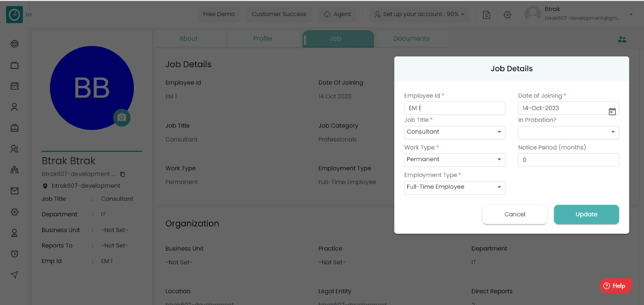Open the target dashboard icon in sidebar
Screen dimensions: 644x305
pos(14,44)
